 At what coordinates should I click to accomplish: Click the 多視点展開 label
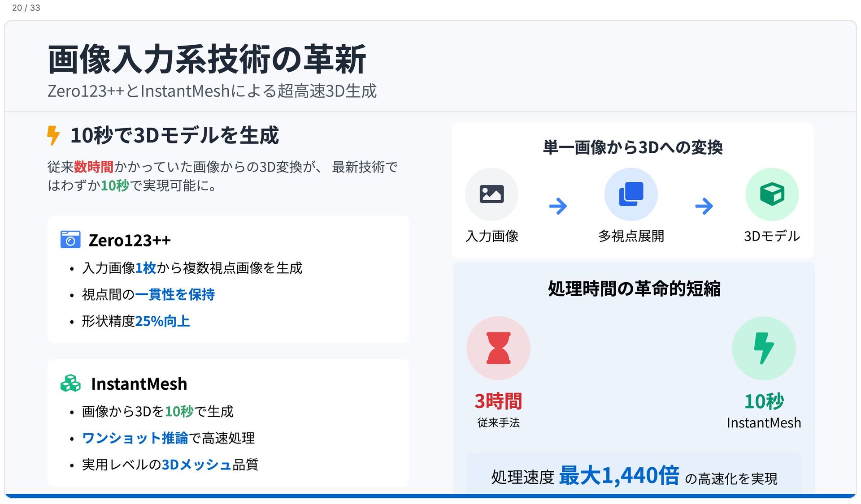click(631, 236)
